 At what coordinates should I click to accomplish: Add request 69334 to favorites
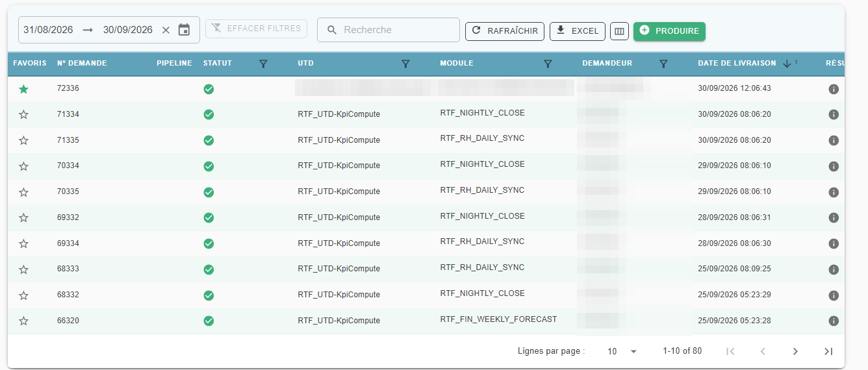23,244
